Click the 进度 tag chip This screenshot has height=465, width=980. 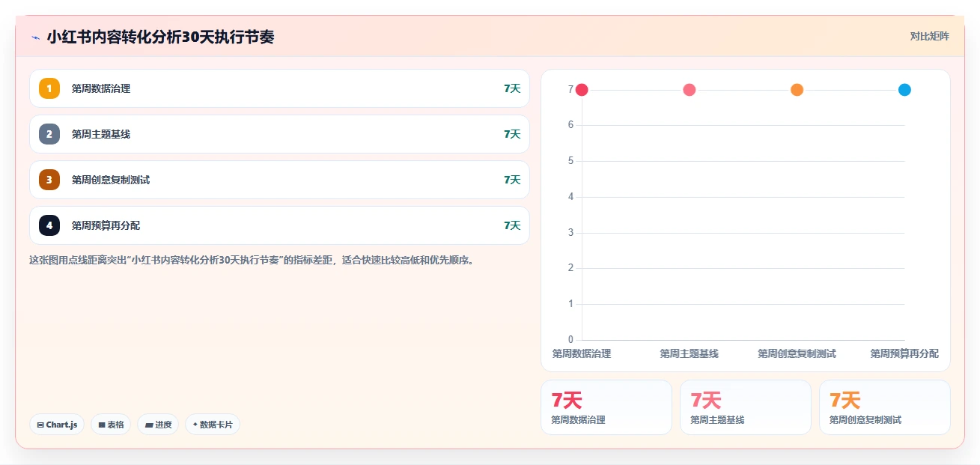click(158, 425)
